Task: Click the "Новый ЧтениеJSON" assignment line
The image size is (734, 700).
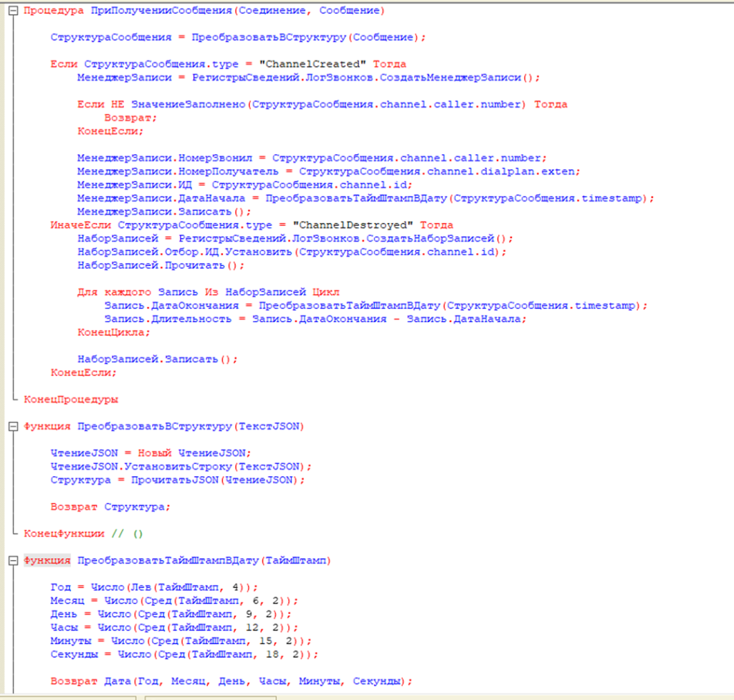Action: tap(150, 453)
